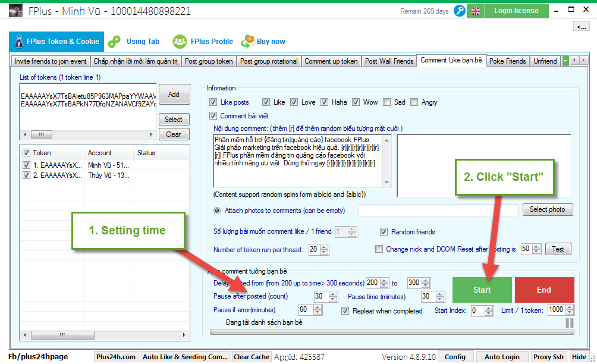
Task: Switch language with the UK flag icon
Action: [x=476, y=11]
